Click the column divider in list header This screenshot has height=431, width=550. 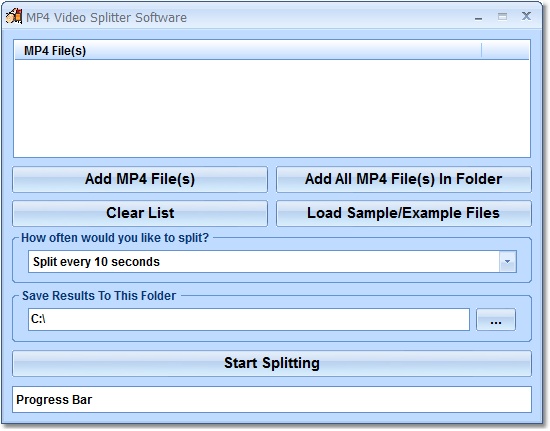[482, 50]
